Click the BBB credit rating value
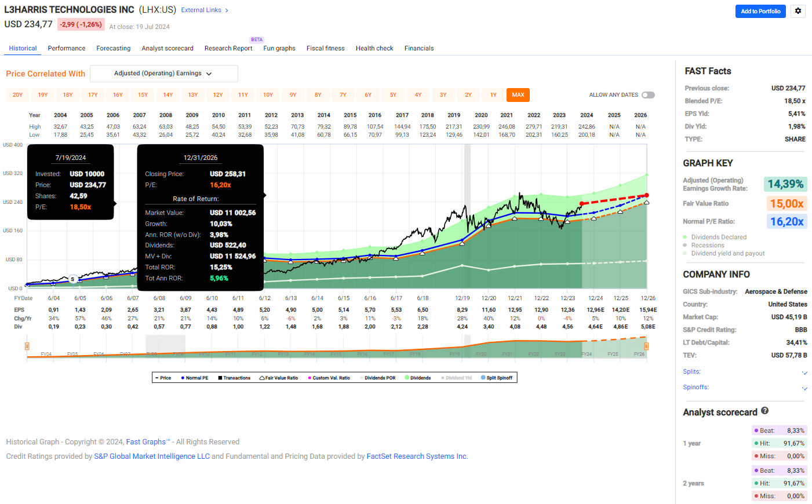The image size is (812, 504). click(x=801, y=330)
